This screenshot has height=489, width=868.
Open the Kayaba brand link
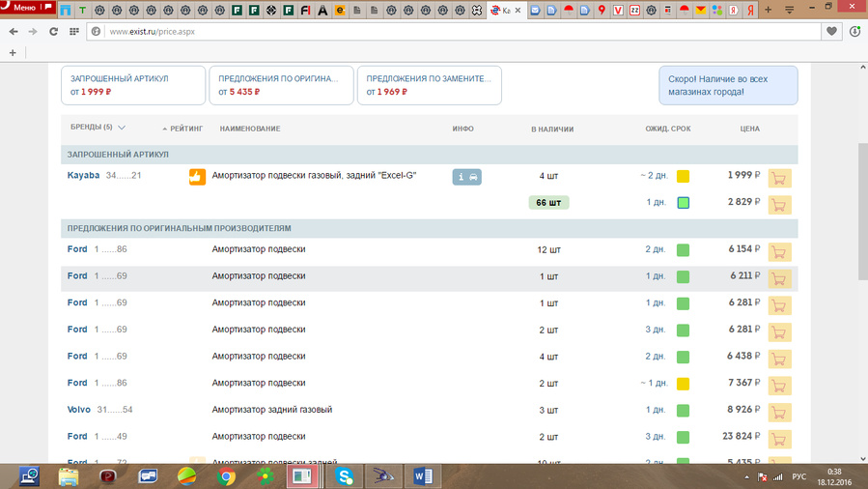point(83,175)
